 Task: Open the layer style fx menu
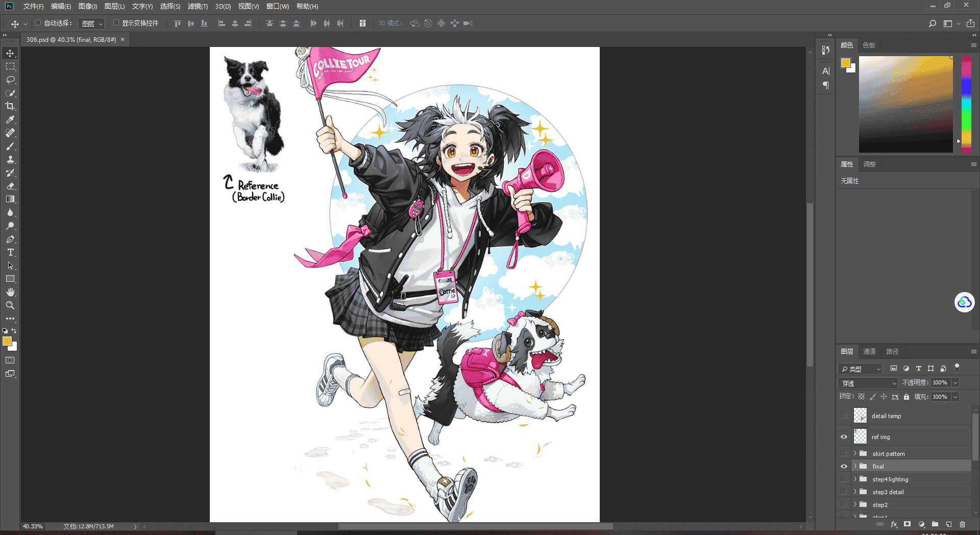coord(894,524)
